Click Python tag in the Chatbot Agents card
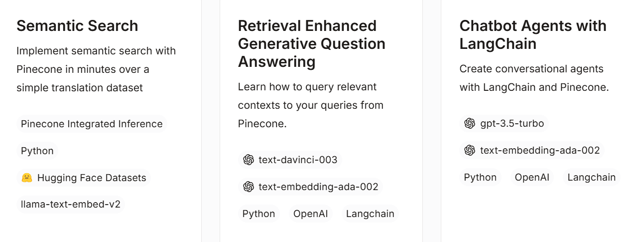Image resolution: width=644 pixels, height=242 pixels. (x=480, y=177)
